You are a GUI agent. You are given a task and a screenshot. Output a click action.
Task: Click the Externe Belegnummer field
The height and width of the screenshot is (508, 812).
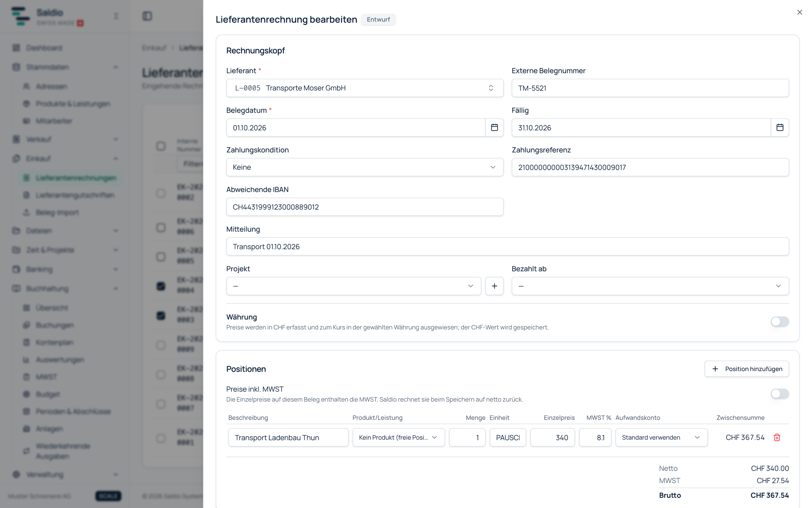click(650, 88)
